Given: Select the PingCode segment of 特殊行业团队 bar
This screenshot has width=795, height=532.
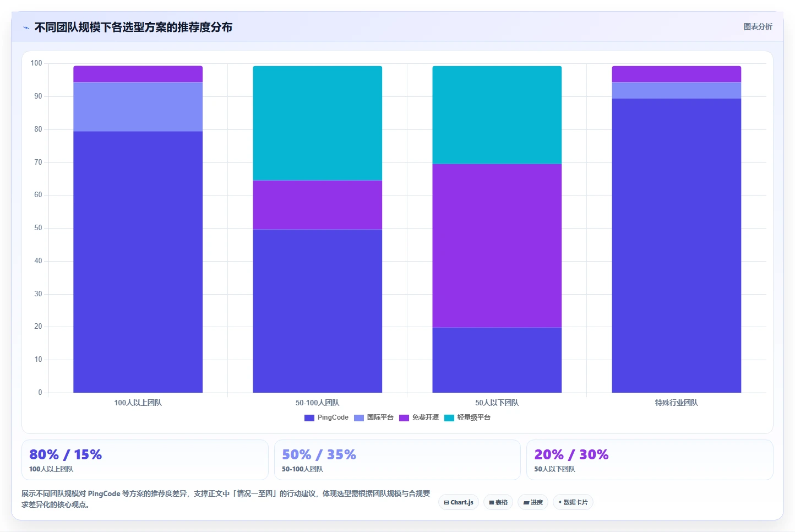Looking at the screenshot, I should pos(676,246).
